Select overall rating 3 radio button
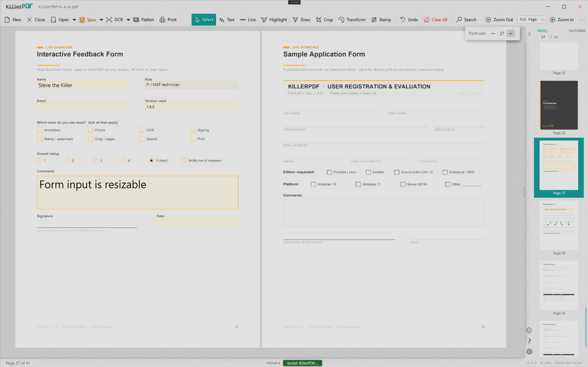 [95, 160]
